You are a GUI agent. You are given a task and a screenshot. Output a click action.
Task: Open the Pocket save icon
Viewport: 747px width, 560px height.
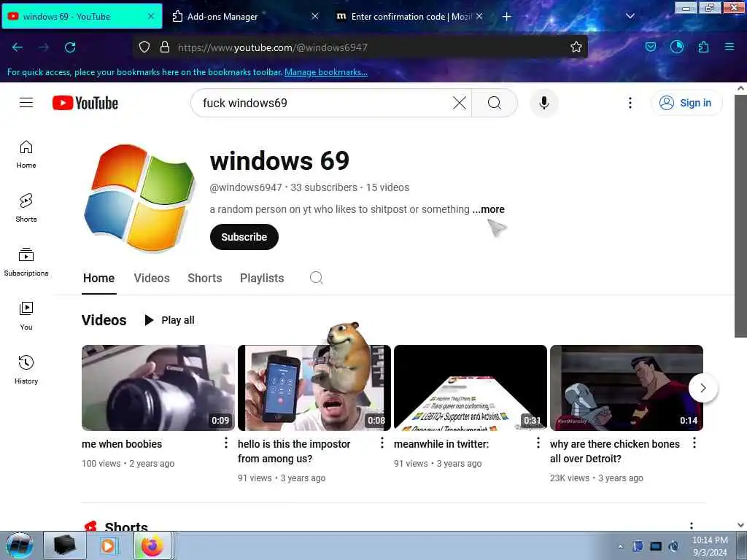click(650, 47)
